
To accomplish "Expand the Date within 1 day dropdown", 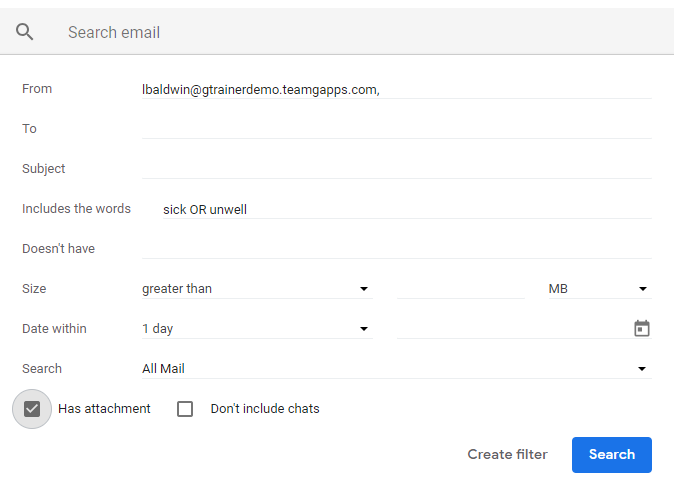I will point(257,329).
